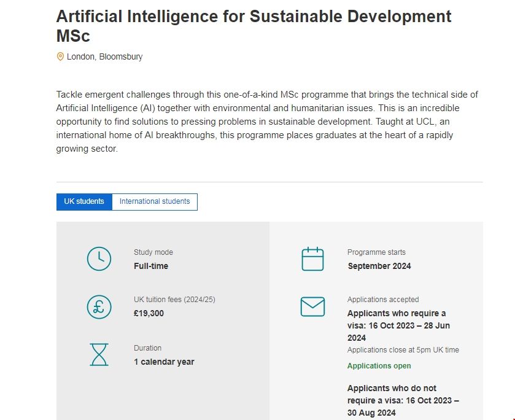The image size is (515, 420).
Task: Click the hourglass Duration icon
Action: pyautogui.click(x=99, y=354)
